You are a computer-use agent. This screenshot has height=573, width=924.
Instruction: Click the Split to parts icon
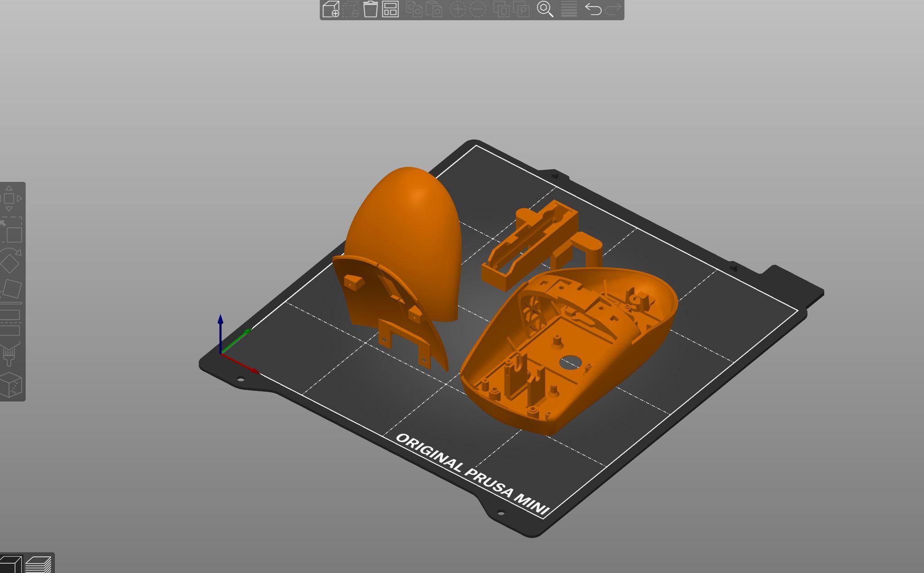pyautogui.click(x=522, y=9)
